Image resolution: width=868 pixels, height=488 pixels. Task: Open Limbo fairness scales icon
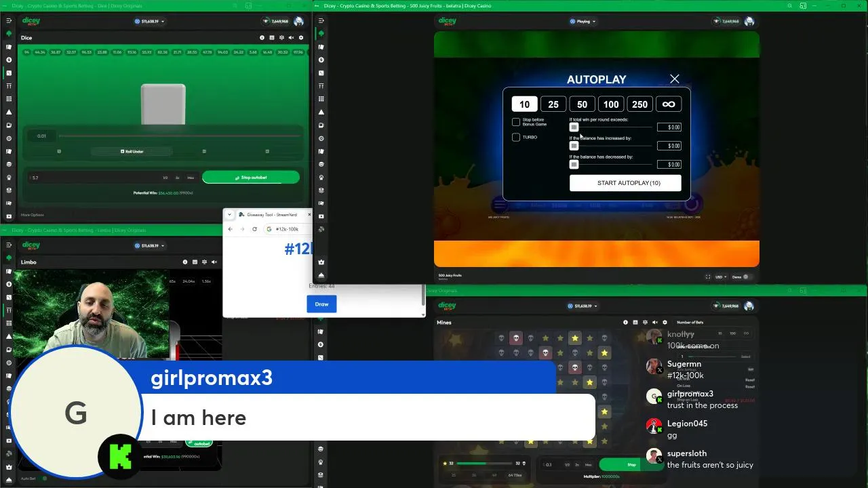(x=204, y=262)
